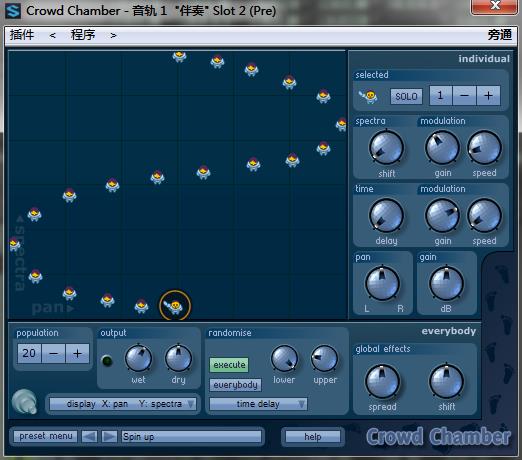This screenshot has width=522, height=460.
Task: Click the global effects spread knob
Action: [x=382, y=382]
